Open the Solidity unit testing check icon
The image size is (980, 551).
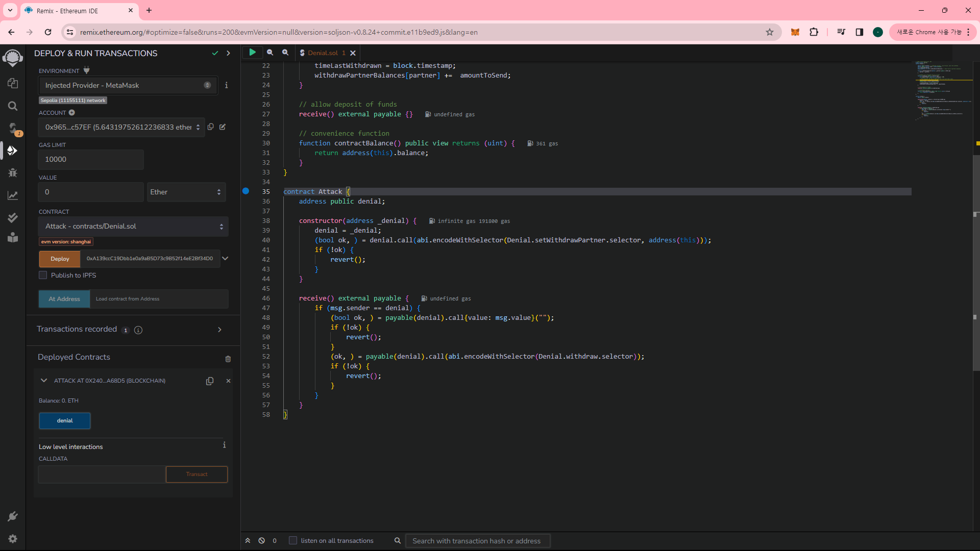point(13,218)
